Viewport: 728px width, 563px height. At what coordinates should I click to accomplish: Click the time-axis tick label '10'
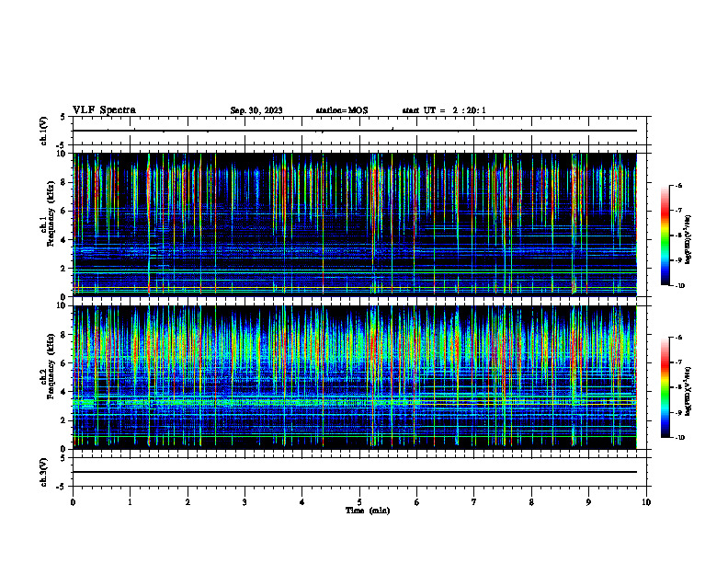pyautogui.click(x=646, y=502)
